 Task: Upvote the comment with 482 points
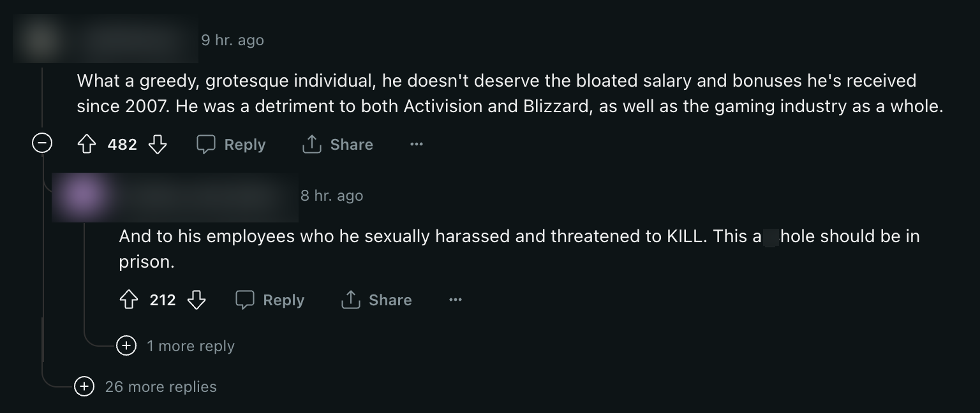click(87, 145)
